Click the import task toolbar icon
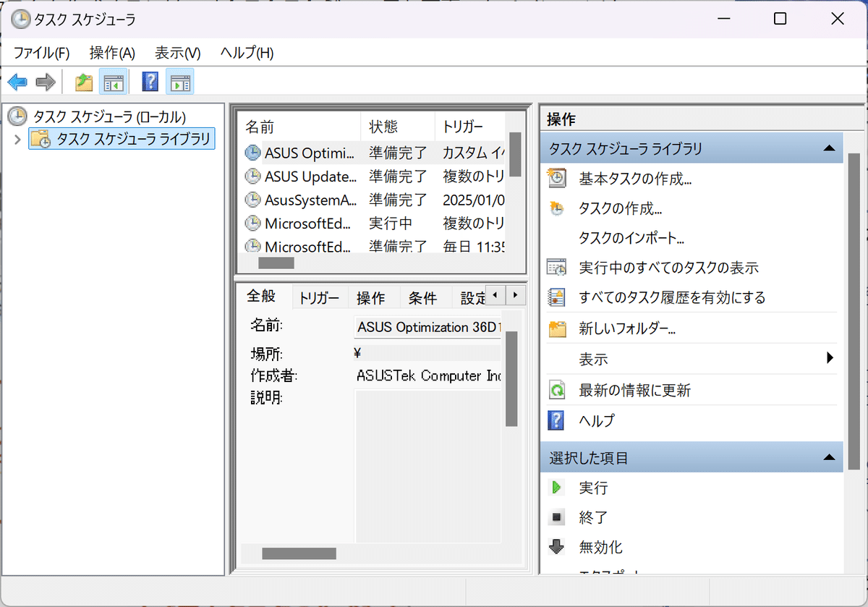This screenshot has width=868, height=607. pyautogui.click(x=83, y=81)
